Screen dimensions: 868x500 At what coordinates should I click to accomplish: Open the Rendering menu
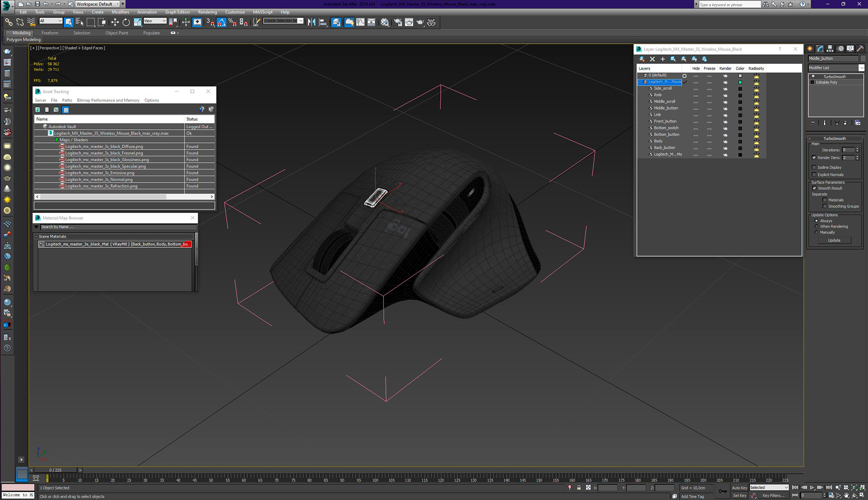pos(207,12)
